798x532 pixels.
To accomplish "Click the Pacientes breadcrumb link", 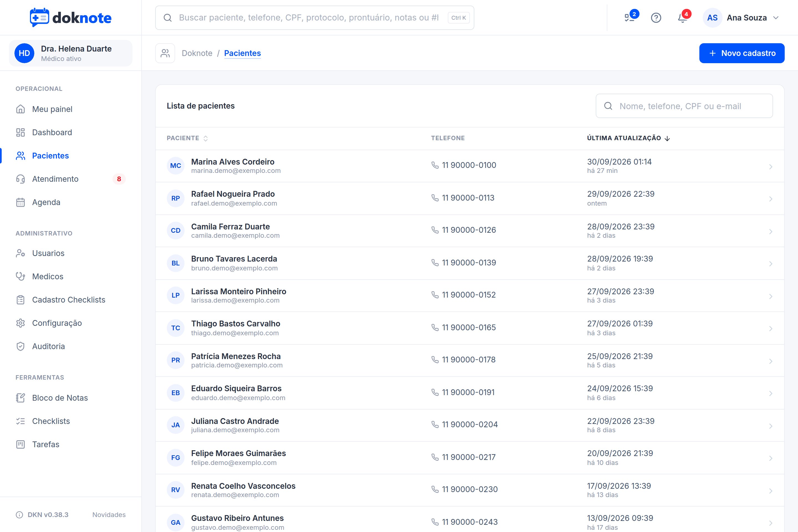I will [x=242, y=53].
